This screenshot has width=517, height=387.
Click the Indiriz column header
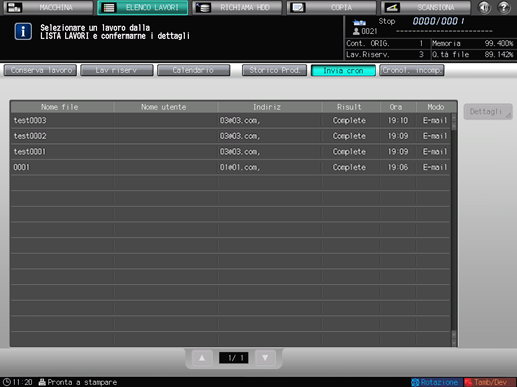[x=270, y=107]
